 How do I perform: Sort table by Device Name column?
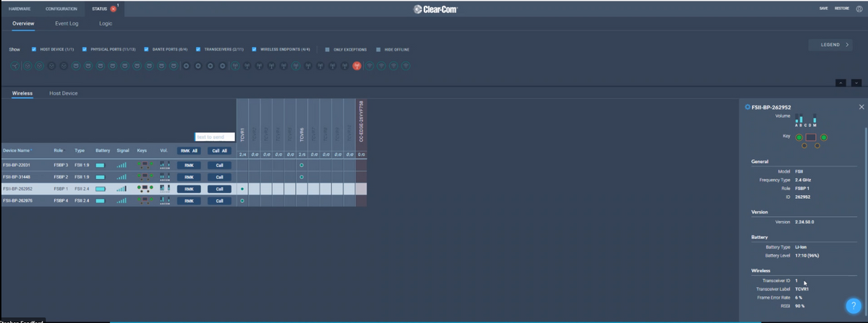click(17, 150)
